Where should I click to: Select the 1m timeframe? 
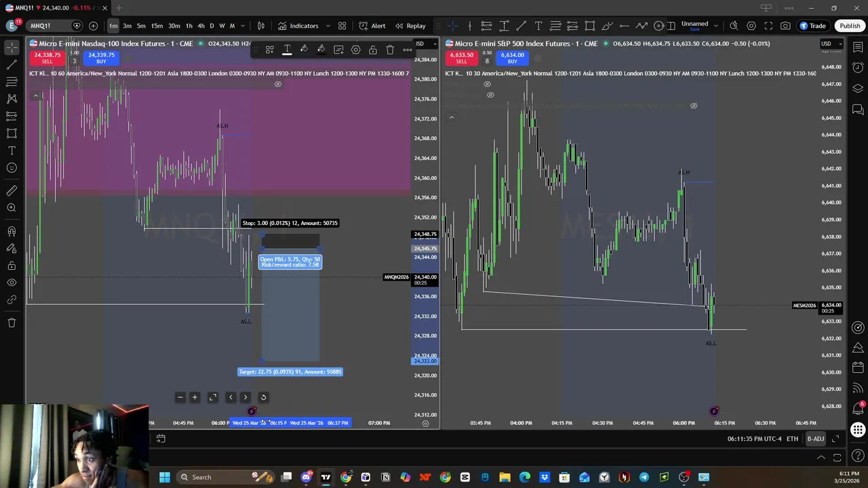[113, 26]
